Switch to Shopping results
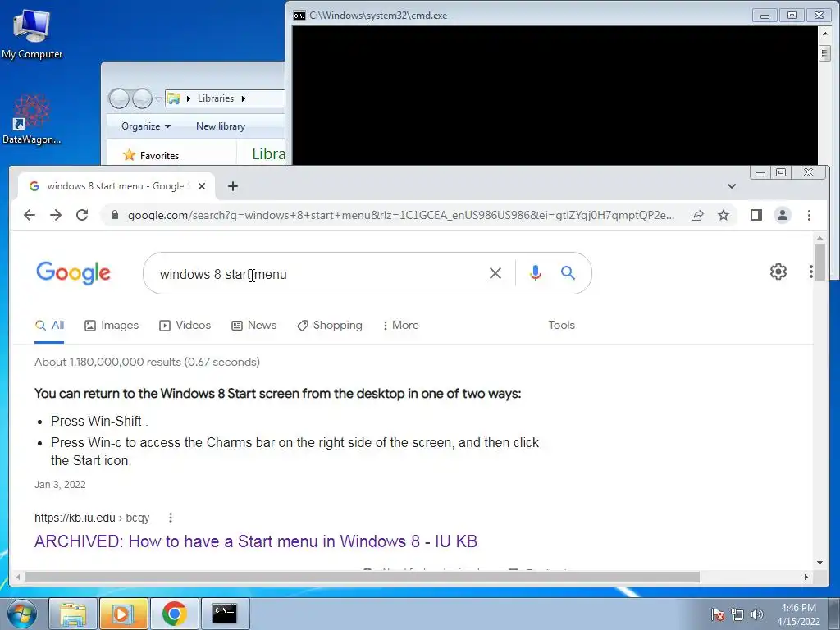The image size is (840, 630). (x=330, y=325)
